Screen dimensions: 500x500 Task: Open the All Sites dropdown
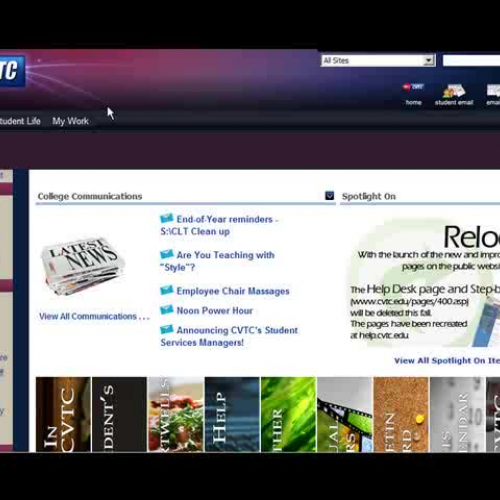pos(378,61)
